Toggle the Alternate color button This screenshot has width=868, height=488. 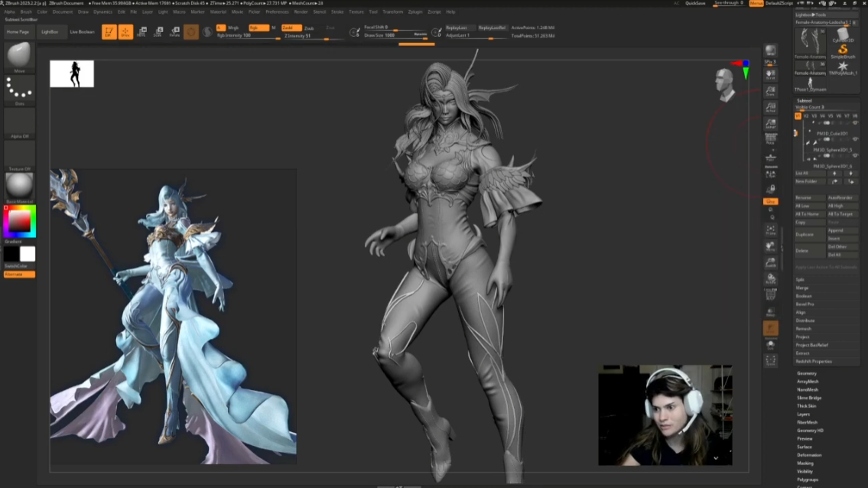[x=19, y=274]
